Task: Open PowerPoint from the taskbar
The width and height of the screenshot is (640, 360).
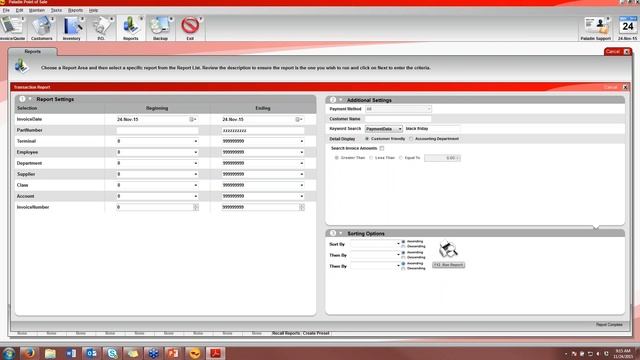Action: point(174,353)
